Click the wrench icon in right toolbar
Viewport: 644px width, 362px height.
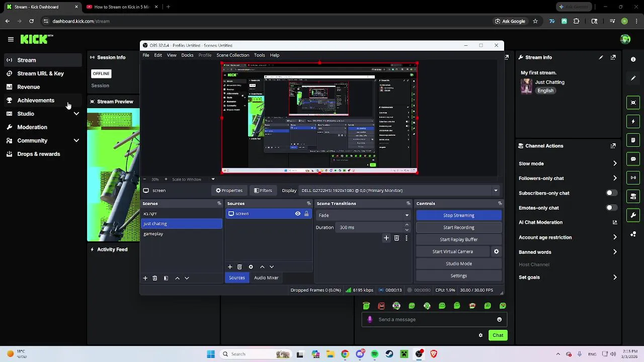click(633, 215)
